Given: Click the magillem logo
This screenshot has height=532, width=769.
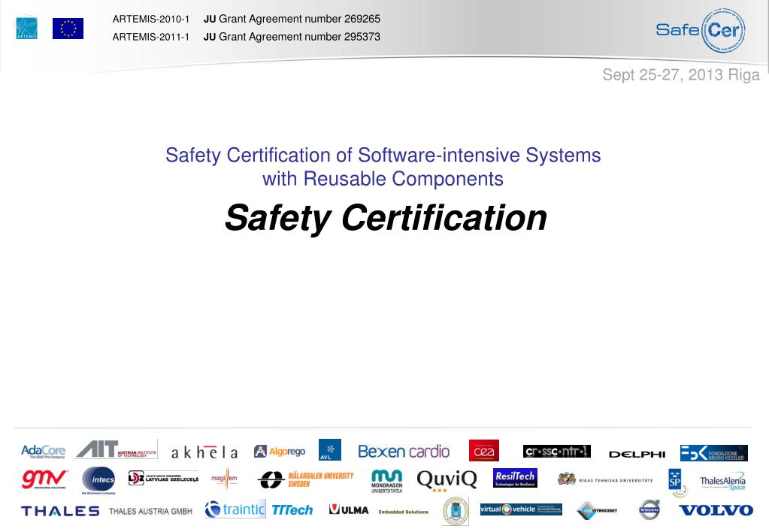Looking at the screenshot, I should coord(224,479).
